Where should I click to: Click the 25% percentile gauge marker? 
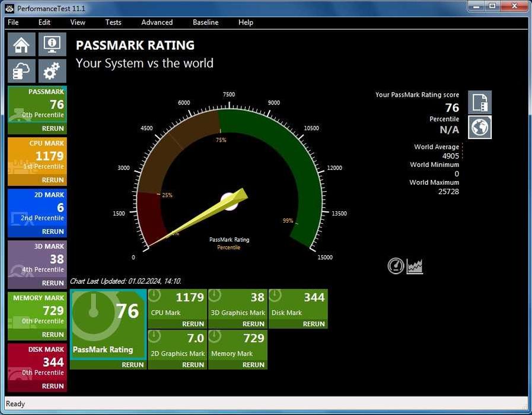click(167, 195)
